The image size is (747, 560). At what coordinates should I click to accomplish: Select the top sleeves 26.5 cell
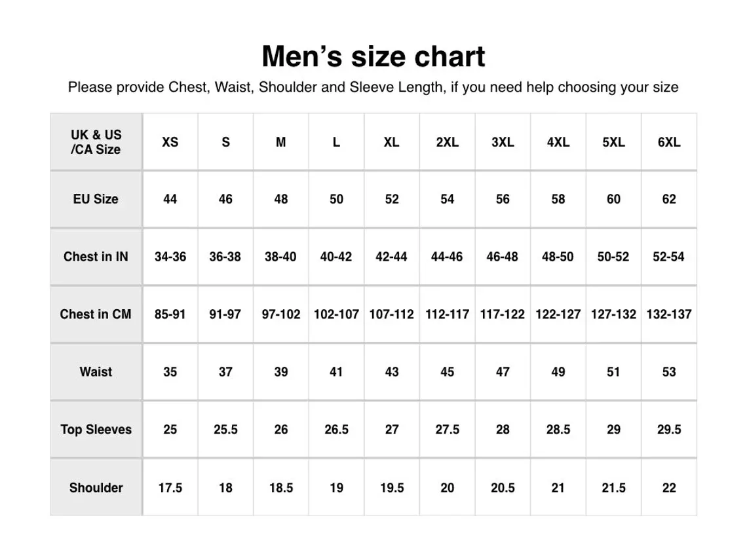[336, 430]
